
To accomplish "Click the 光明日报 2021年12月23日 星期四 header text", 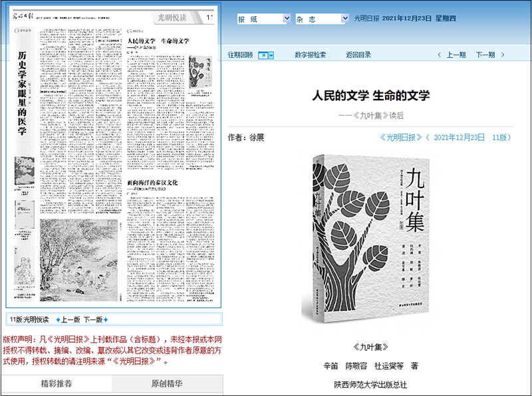I will point(405,19).
